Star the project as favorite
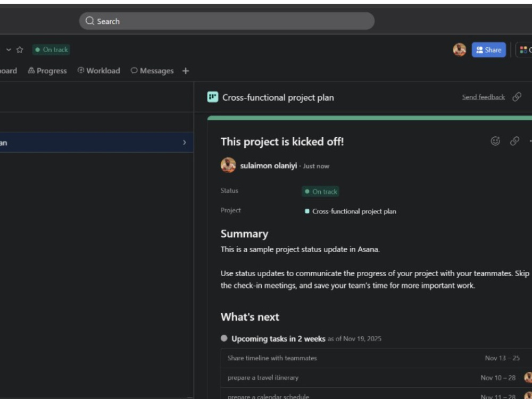532x399 pixels. coord(20,49)
